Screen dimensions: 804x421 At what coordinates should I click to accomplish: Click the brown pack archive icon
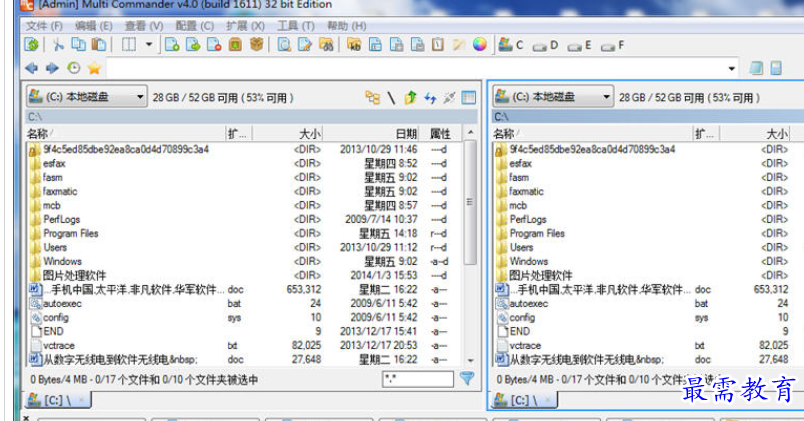pyautogui.click(x=235, y=45)
